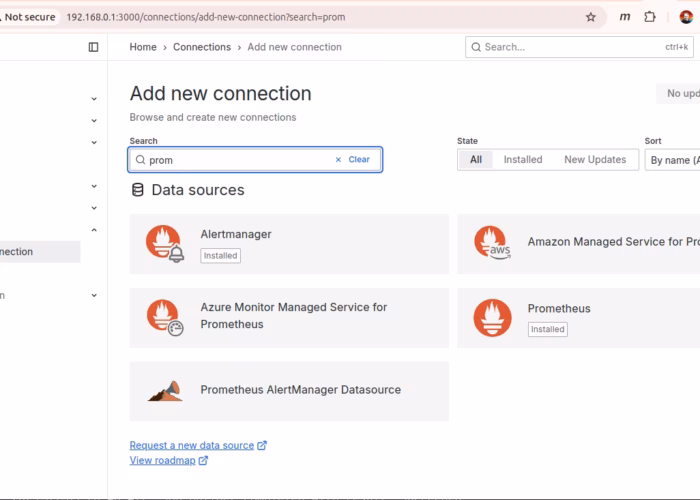Filter by Installed state
Image resolution: width=700 pixels, height=500 pixels.
click(522, 159)
